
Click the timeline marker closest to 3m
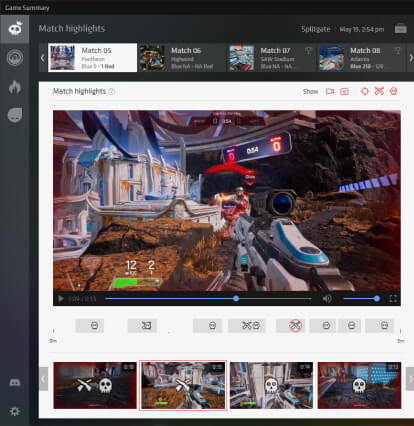tap(379, 326)
